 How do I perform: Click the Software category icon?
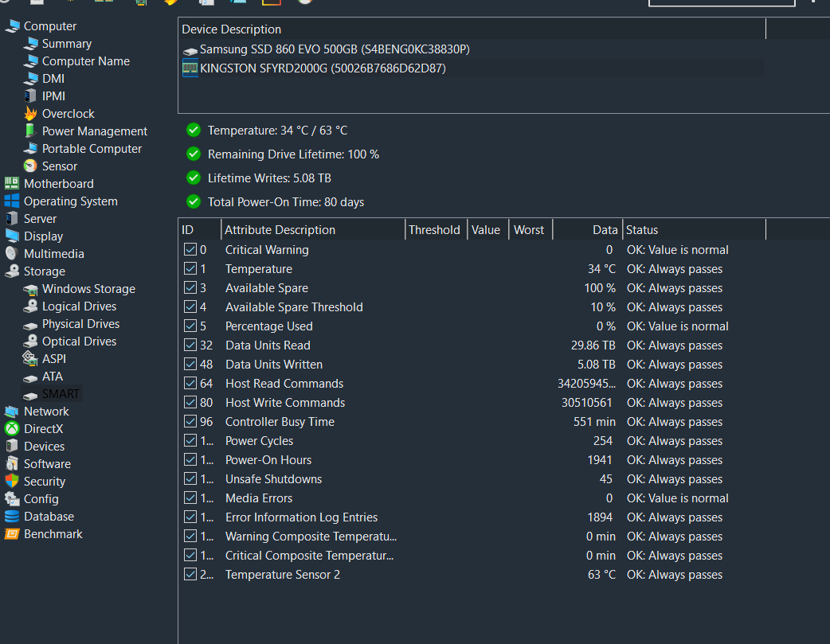[x=12, y=463]
